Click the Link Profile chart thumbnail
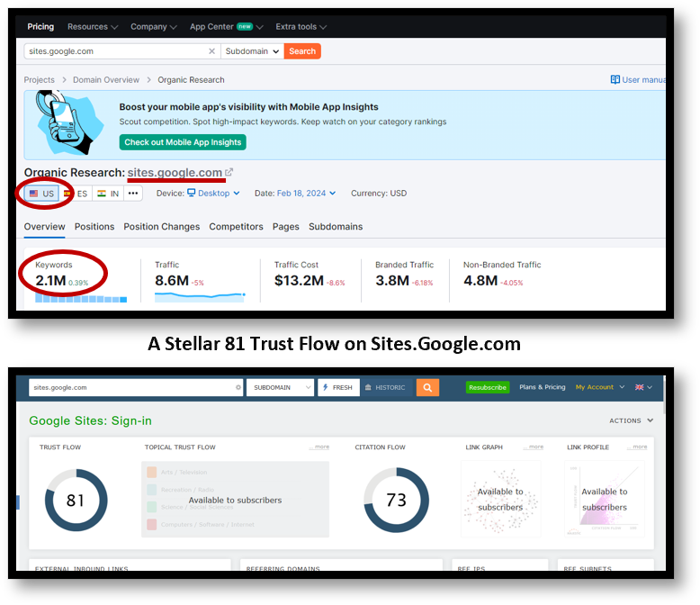 coord(605,499)
